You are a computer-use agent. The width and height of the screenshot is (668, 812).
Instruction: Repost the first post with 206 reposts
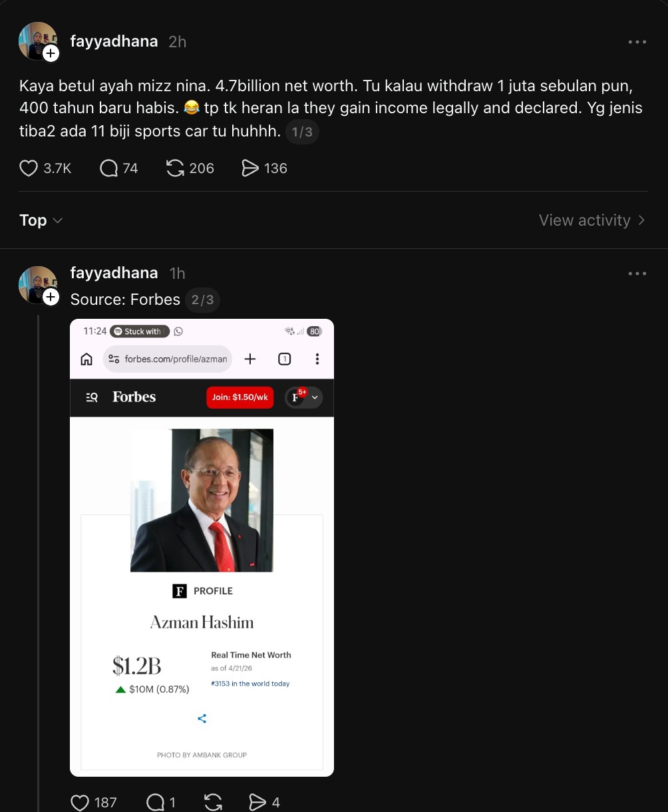point(175,168)
